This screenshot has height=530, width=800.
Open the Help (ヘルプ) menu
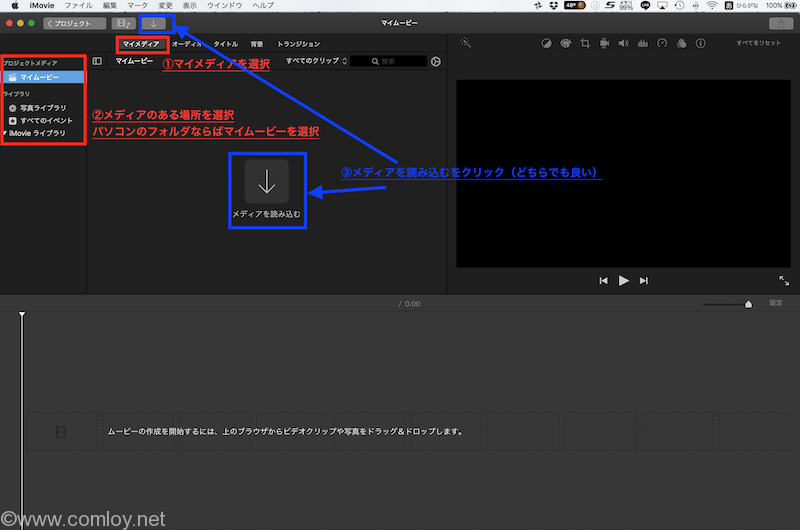263,6
